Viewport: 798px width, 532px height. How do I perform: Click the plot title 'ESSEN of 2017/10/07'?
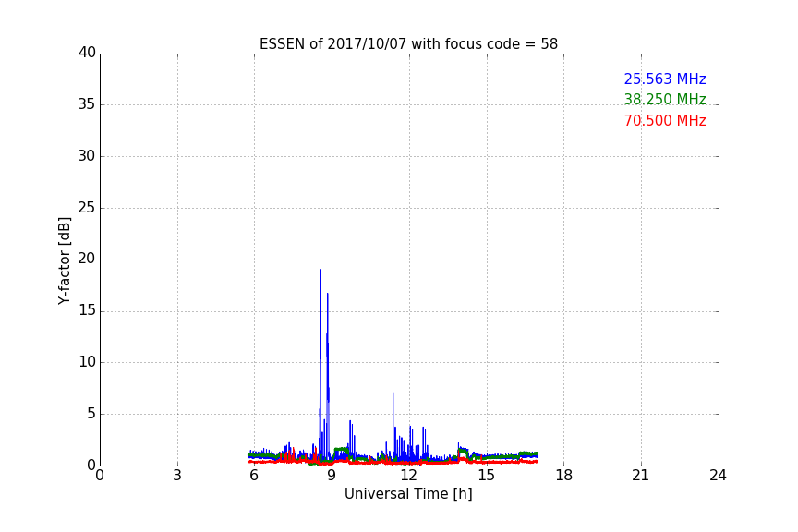pos(408,44)
